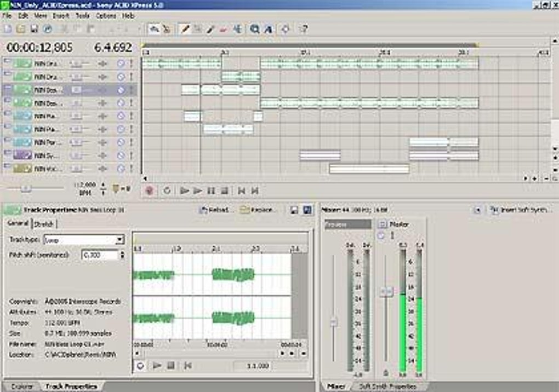Open the Track type dropdown
The image size is (559, 392).
click(119, 240)
